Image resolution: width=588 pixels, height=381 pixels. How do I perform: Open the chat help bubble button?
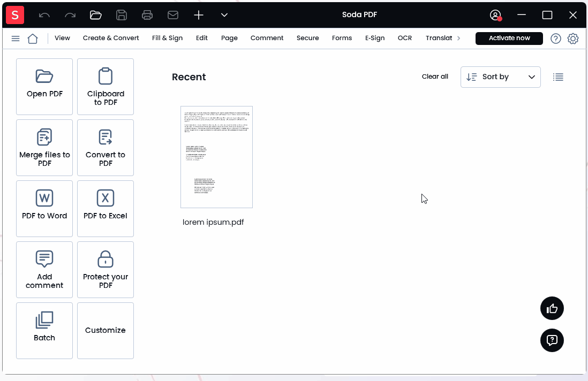coord(552,340)
